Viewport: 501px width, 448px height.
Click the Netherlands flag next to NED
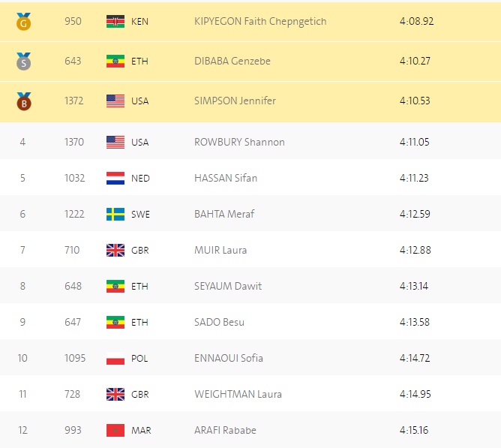115,178
